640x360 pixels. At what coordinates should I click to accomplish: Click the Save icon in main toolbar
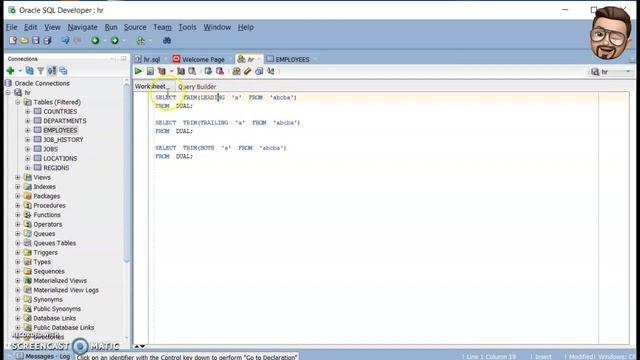click(36, 40)
